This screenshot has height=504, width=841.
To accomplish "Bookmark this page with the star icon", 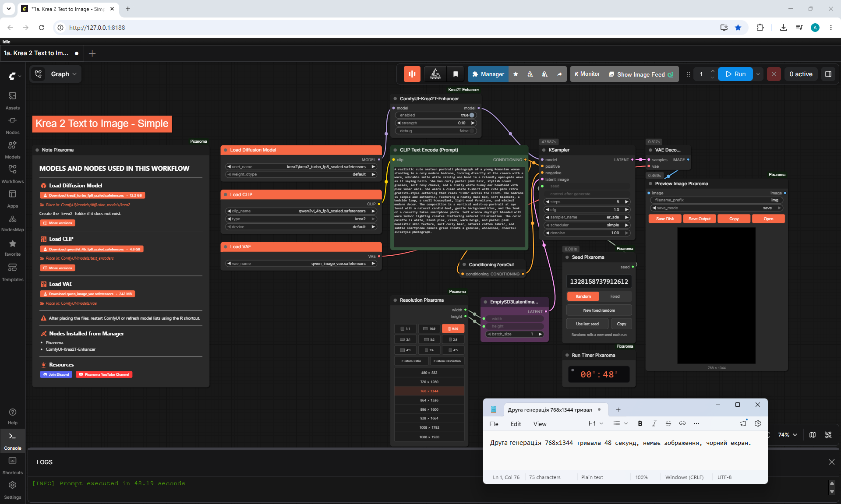I will [x=738, y=28].
